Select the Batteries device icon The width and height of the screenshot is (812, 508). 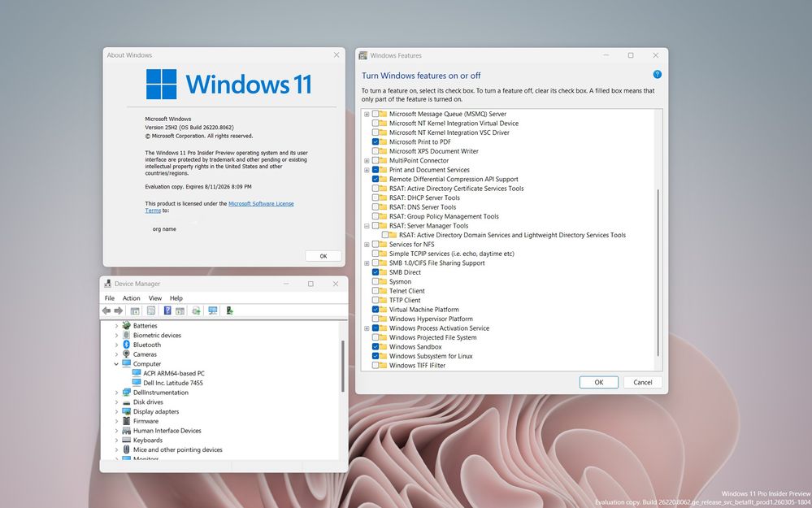126,326
